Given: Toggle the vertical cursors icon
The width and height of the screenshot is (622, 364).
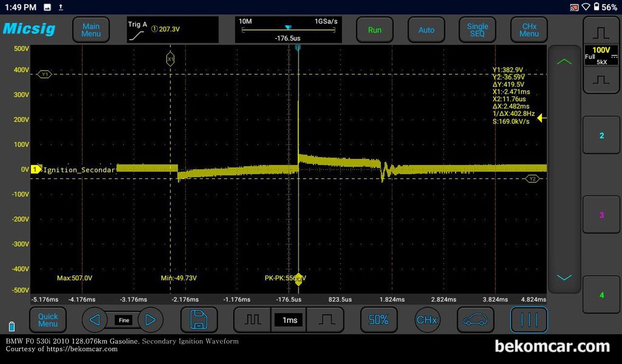Looking at the screenshot, I should point(529,320).
